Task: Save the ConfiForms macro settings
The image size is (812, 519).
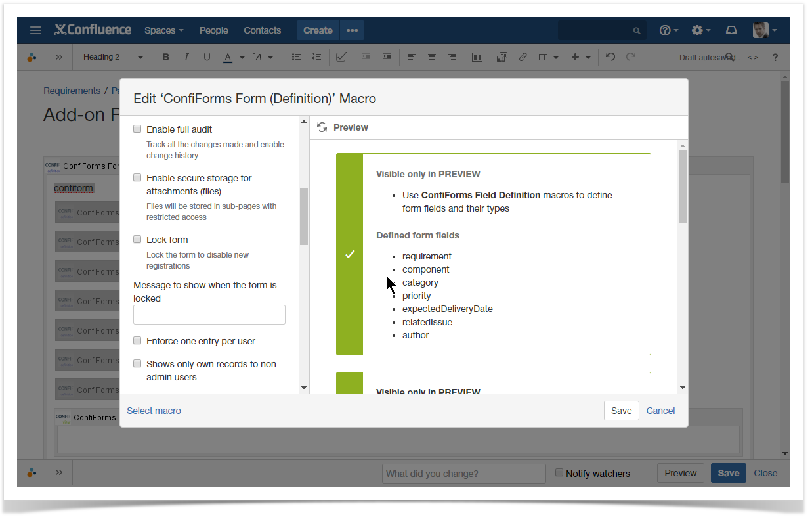Action: pyautogui.click(x=621, y=410)
